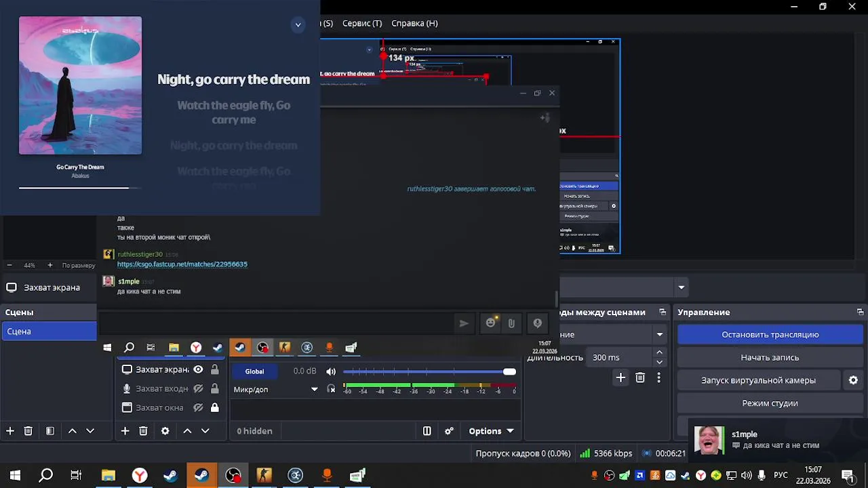Open emoji picker in Steam chat preview
Viewport: 868px width, 488px height.
click(491, 323)
